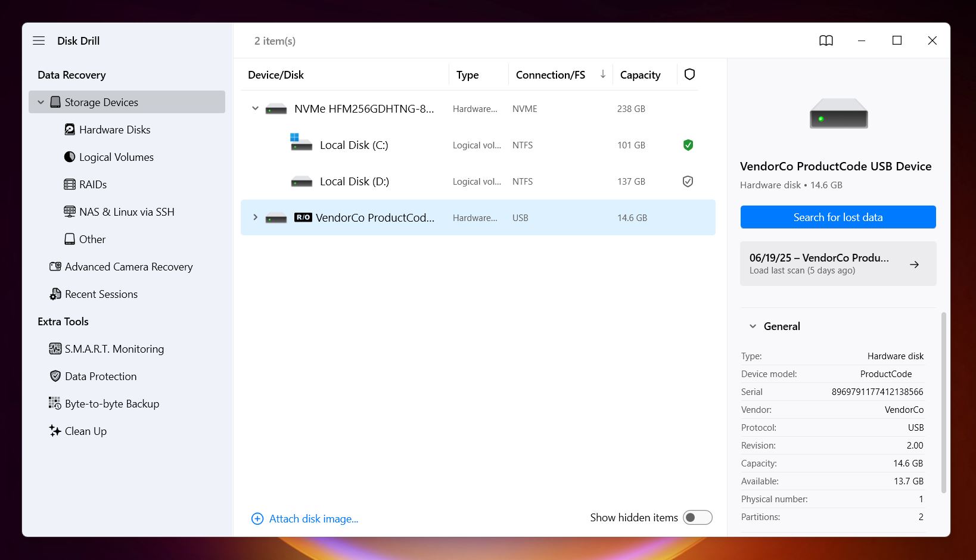Click the Hardware Disks icon

[70, 129]
